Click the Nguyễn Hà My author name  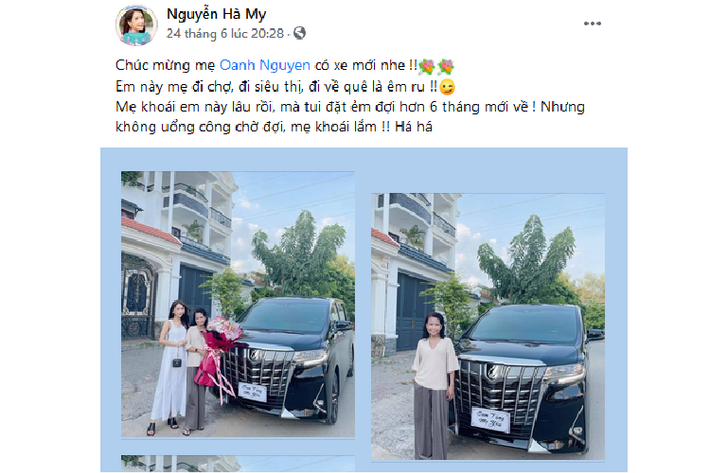coord(216,14)
